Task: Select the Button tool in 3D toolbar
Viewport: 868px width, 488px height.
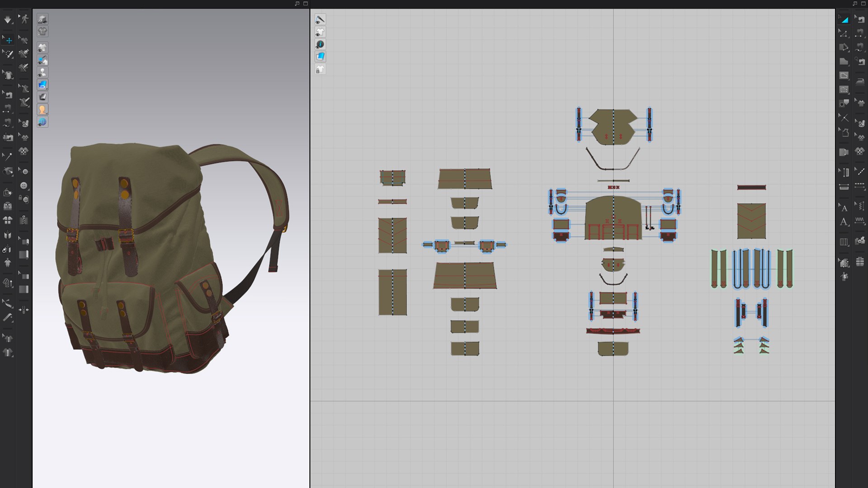Action: pyautogui.click(x=24, y=186)
